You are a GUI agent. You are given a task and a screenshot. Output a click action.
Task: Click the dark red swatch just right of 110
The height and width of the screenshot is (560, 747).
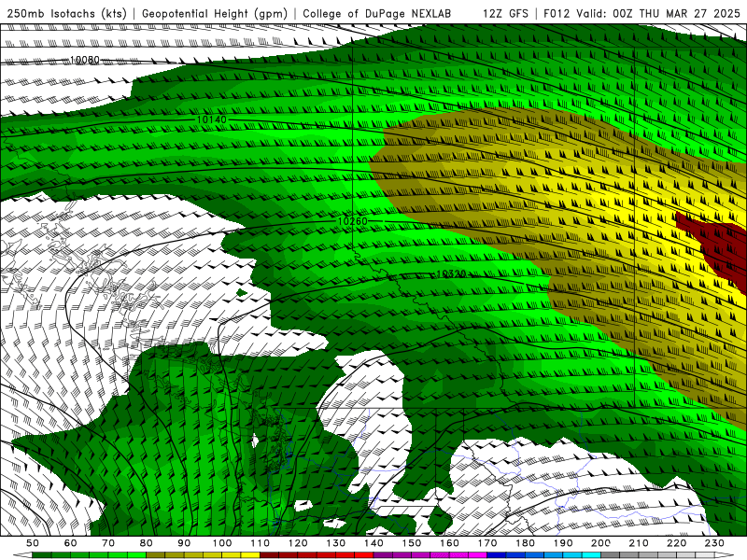tap(269, 554)
